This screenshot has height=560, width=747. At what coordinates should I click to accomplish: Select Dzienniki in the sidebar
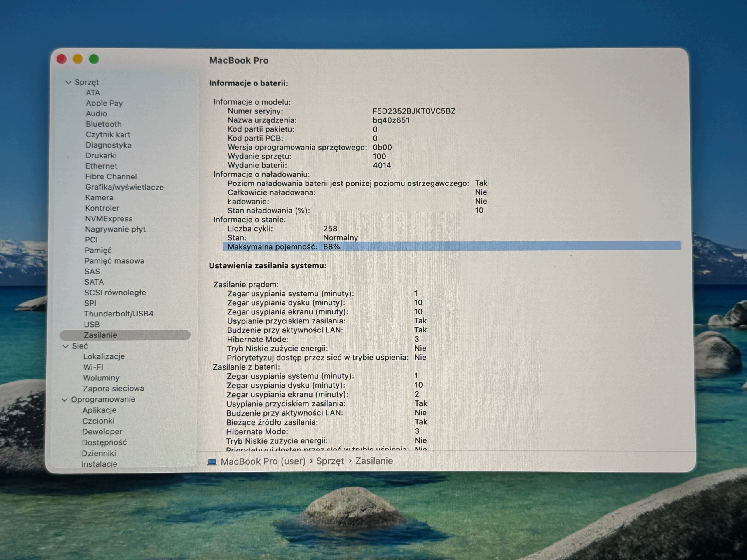[99, 453]
